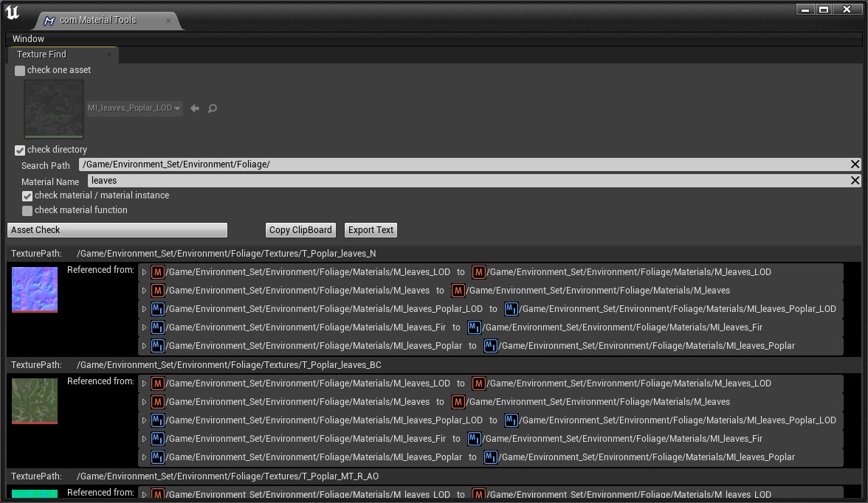Viewport: 868px width, 503px height.
Task: Clear the Material Name field with X
Action: (855, 181)
